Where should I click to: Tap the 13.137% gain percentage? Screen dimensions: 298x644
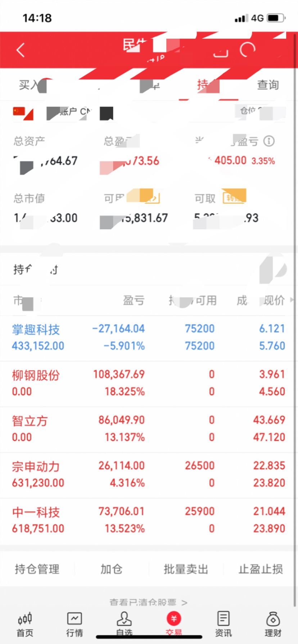pyautogui.click(x=125, y=437)
